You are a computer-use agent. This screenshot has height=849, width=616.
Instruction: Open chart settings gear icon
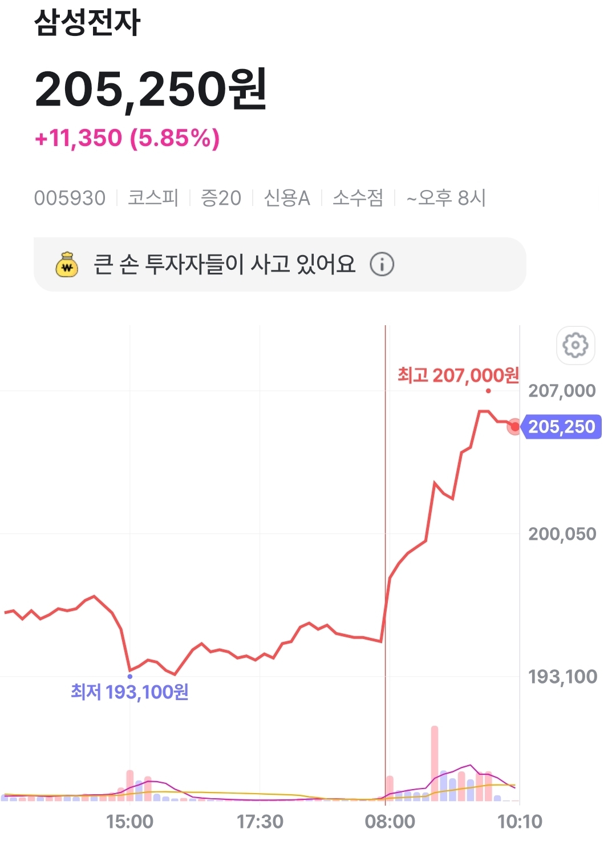(x=576, y=345)
